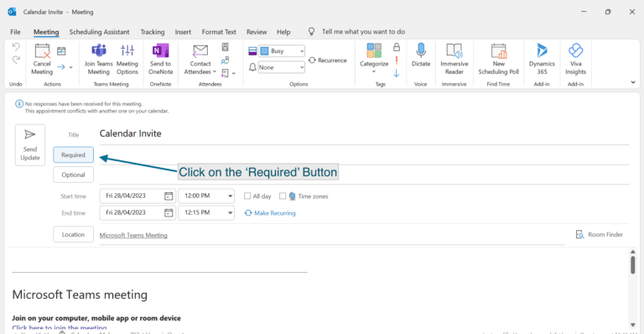Mark meeting as Private with lock icon
The width and height of the screenshot is (644, 334).
pyautogui.click(x=397, y=47)
